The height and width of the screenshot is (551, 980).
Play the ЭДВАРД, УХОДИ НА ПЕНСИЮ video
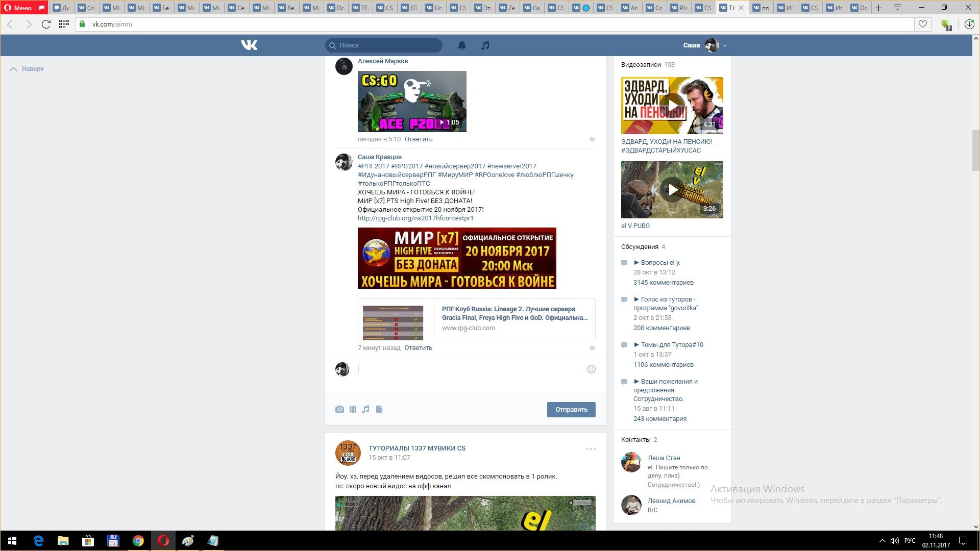(x=672, y=105)
